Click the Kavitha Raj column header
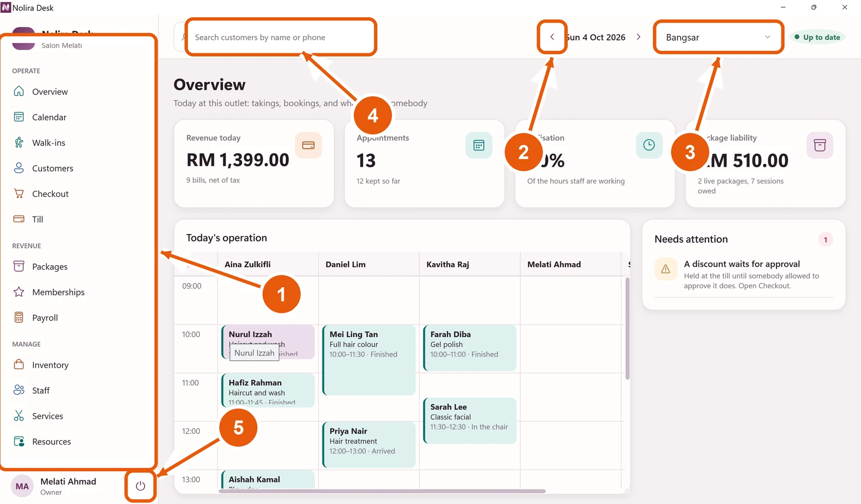This screenshot has height=504, width=861. tap(448, 264)
